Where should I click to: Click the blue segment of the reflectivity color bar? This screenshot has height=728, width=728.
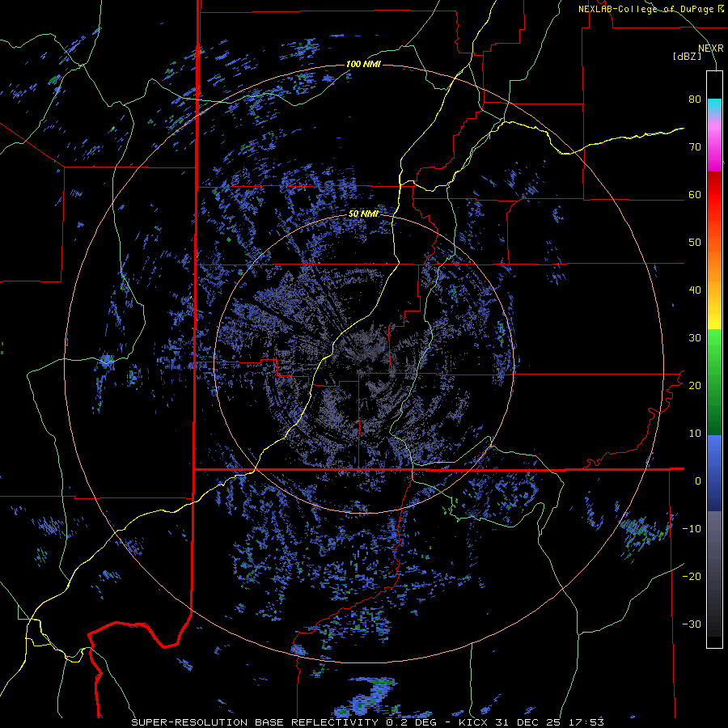714,473
